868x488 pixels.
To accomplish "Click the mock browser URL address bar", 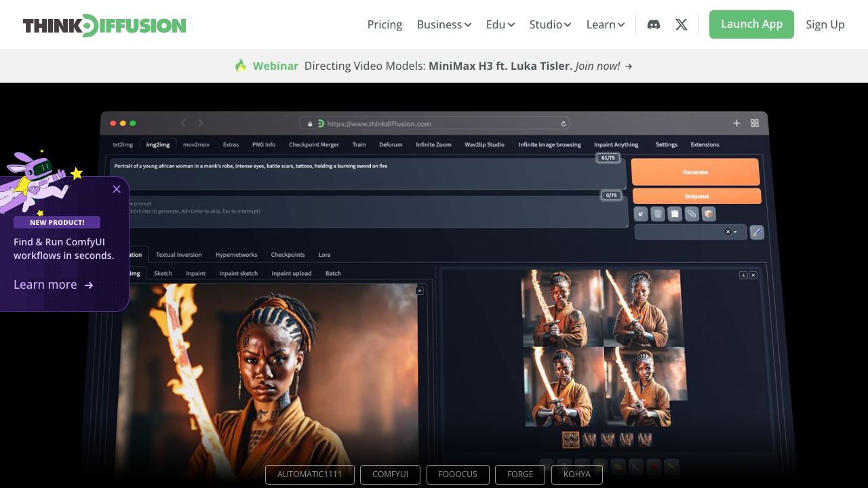I will point(435,123).
